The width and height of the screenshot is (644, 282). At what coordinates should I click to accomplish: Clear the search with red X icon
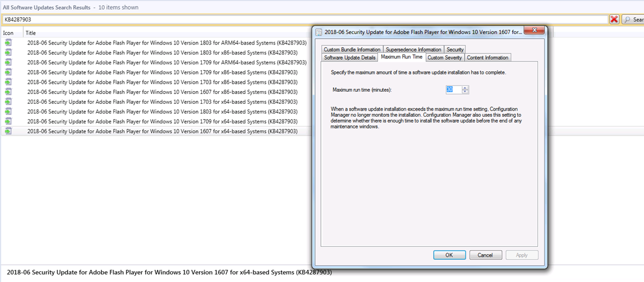[614, 19]
